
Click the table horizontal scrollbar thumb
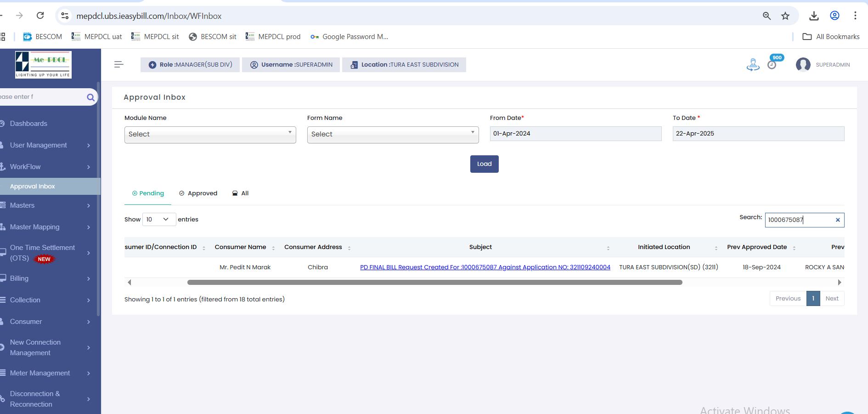(x=434, y=283)
